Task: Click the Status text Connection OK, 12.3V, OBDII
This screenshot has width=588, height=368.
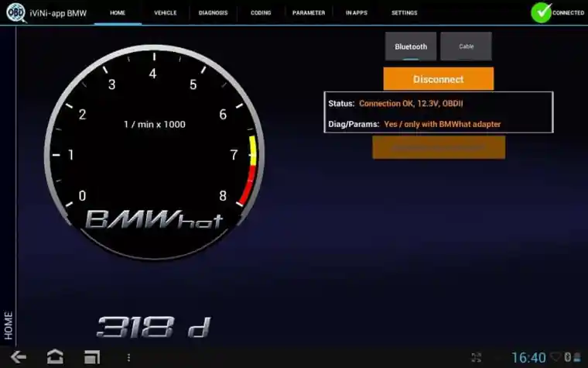Action: click(411, 104)
